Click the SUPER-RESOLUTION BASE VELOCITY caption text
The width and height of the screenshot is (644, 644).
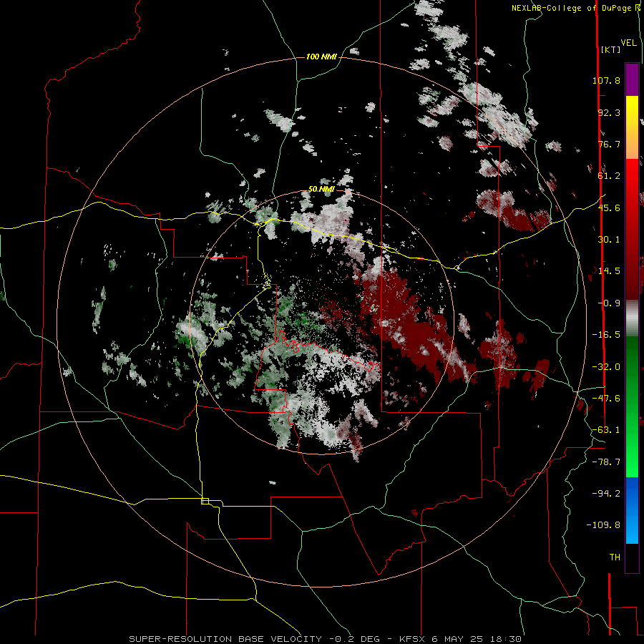pyautogui.click(x=225, y=639)
